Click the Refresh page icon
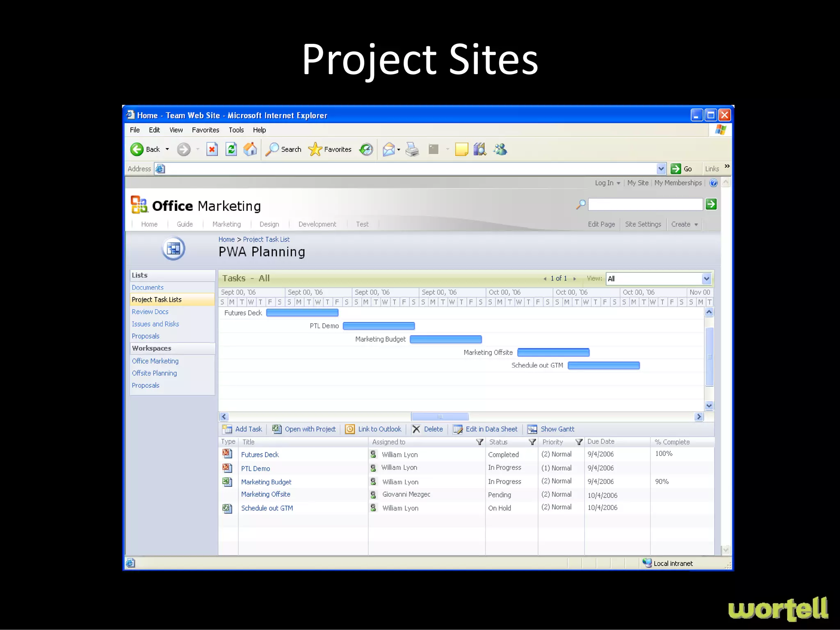This screenshot has height=630, width=840. coord(231,149)
